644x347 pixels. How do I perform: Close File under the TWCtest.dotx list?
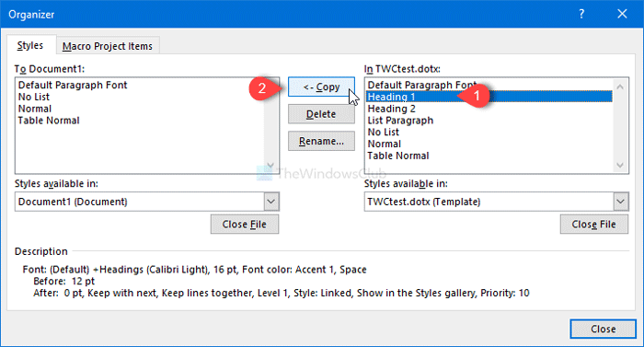pos(594,224)
